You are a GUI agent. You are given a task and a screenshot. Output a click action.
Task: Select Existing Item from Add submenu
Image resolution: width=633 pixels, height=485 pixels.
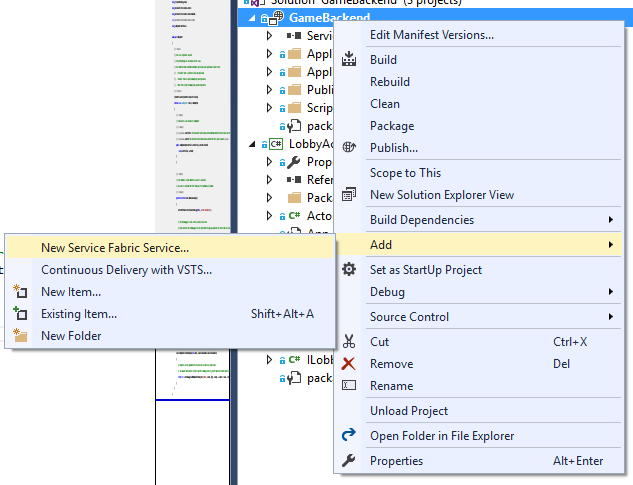79,314
